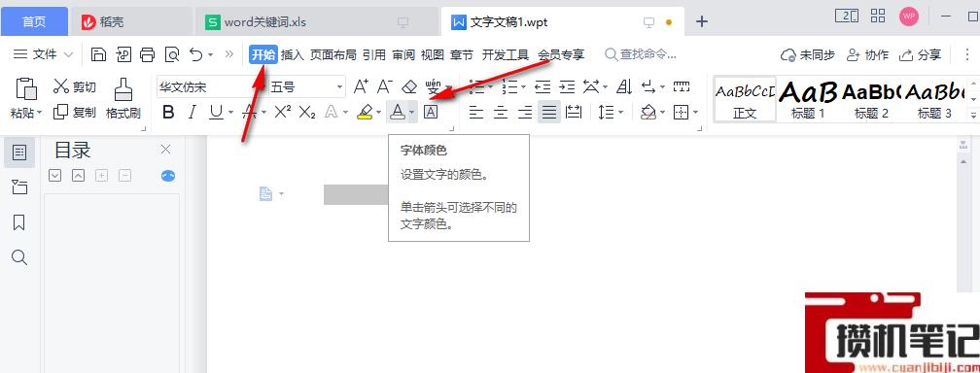Increase font size with A+ icon
This screenshot has height=373, width=980.
(x=362, y=86)
